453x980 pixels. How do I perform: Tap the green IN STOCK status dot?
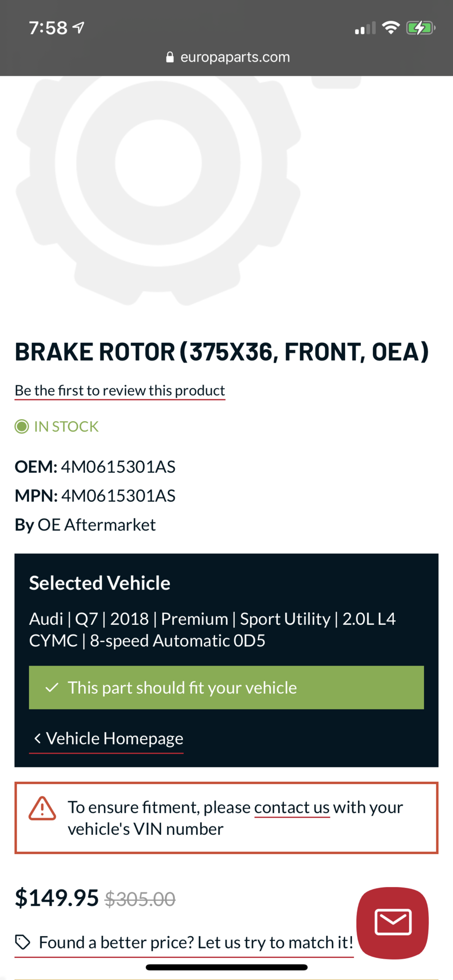(x=22, y=427)
